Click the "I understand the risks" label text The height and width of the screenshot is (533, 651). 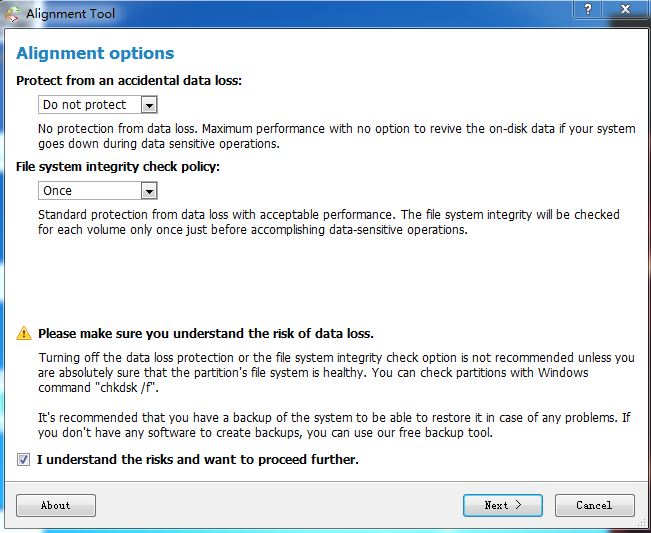point(198,460)
